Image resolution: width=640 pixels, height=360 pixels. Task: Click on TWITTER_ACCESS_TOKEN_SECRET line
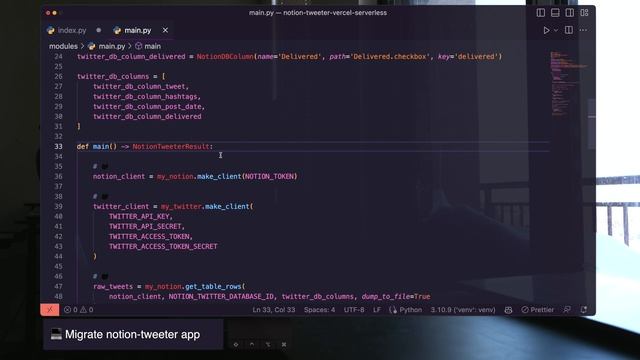coord(163,247)
